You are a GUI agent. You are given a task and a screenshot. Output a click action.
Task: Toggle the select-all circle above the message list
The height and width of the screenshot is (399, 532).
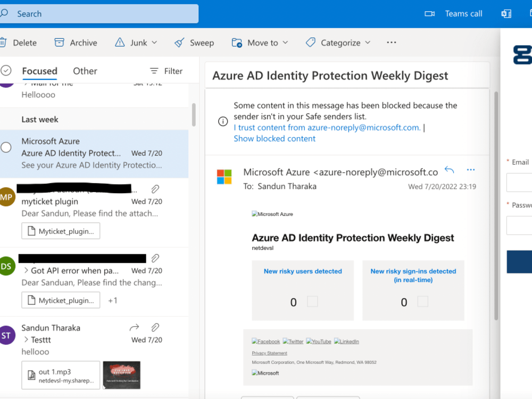(6, 70)
